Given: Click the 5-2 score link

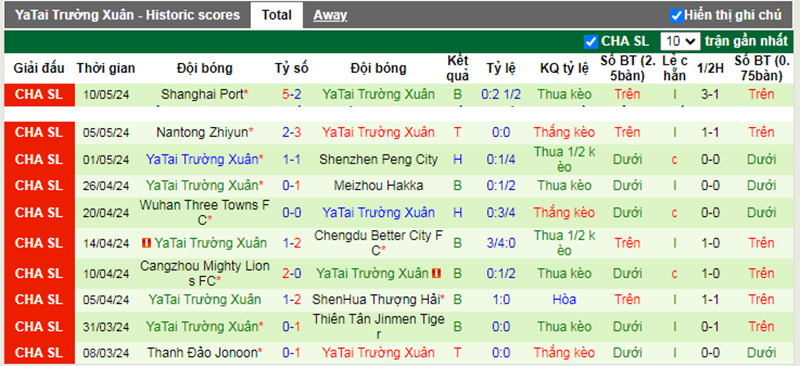Looking at the screenshot, I should point(291,94).
